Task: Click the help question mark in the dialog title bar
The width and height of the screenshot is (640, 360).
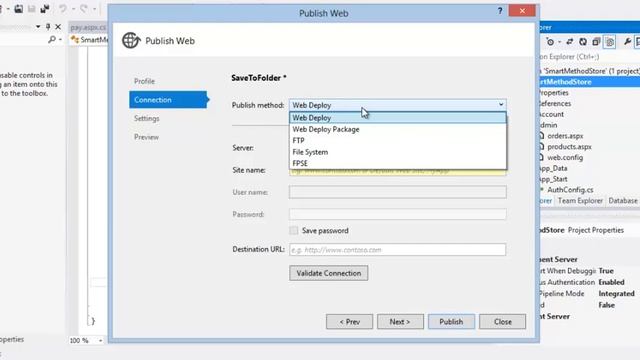Action: click(500, 11)
